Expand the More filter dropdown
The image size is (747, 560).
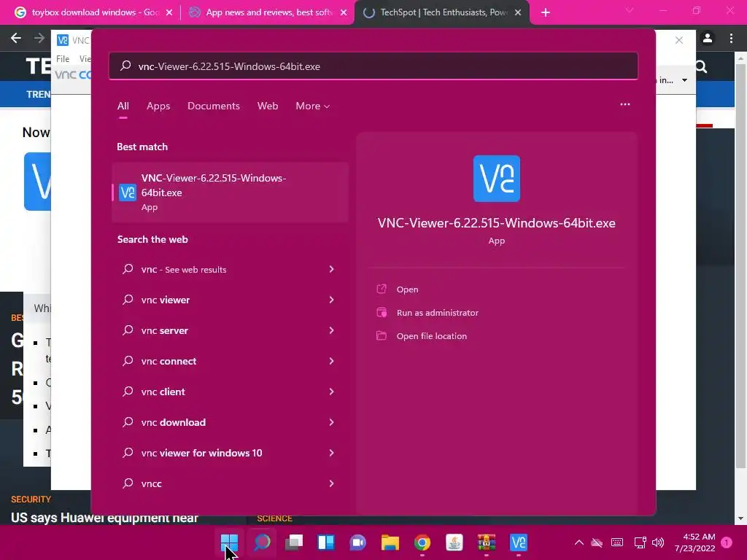[312, 106]
